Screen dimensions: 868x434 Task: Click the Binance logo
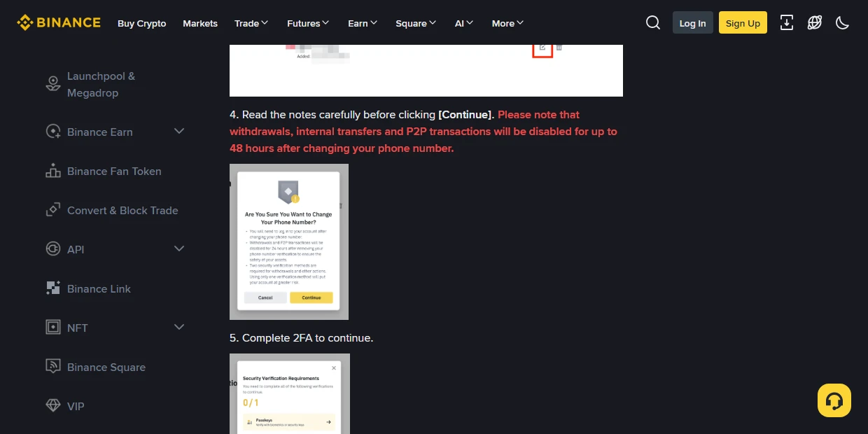[59, 22]
